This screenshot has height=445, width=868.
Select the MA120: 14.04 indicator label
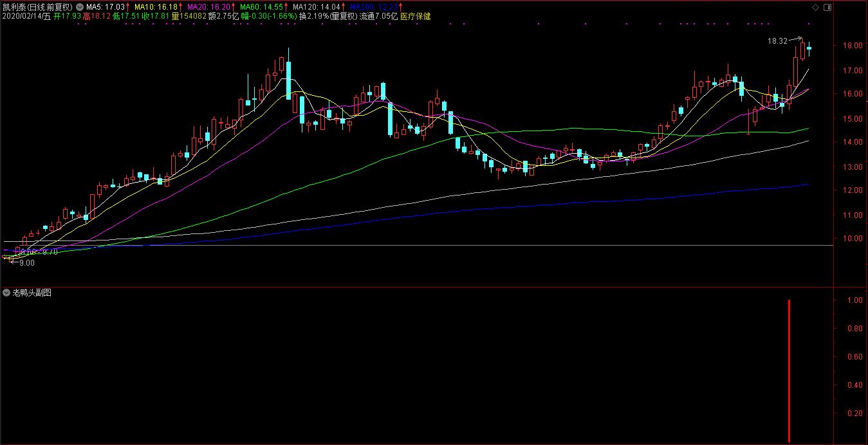[316, 7]
